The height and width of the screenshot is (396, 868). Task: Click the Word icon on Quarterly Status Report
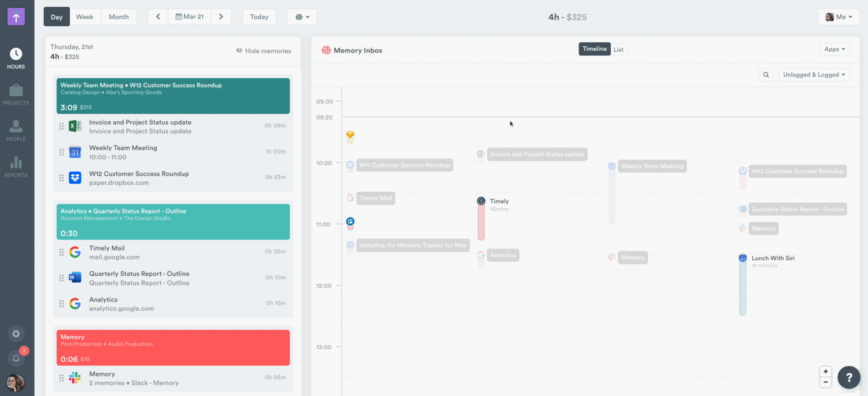pyautogui.click(x=75, y=278)
